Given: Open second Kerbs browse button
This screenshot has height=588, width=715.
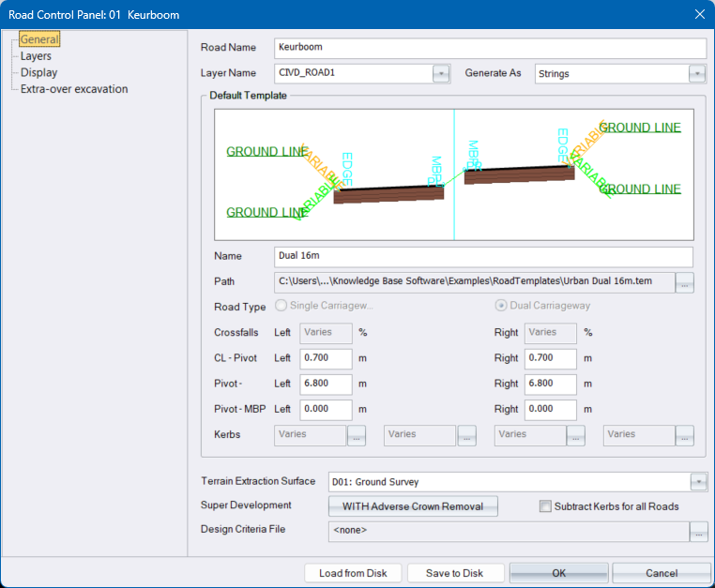Looking at the screenshot, I should point(466,435).
